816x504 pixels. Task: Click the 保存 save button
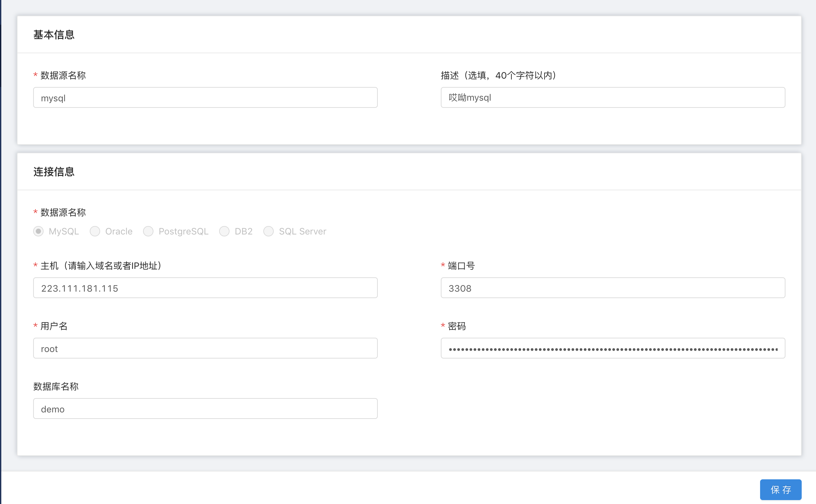(x=780, y=489)
